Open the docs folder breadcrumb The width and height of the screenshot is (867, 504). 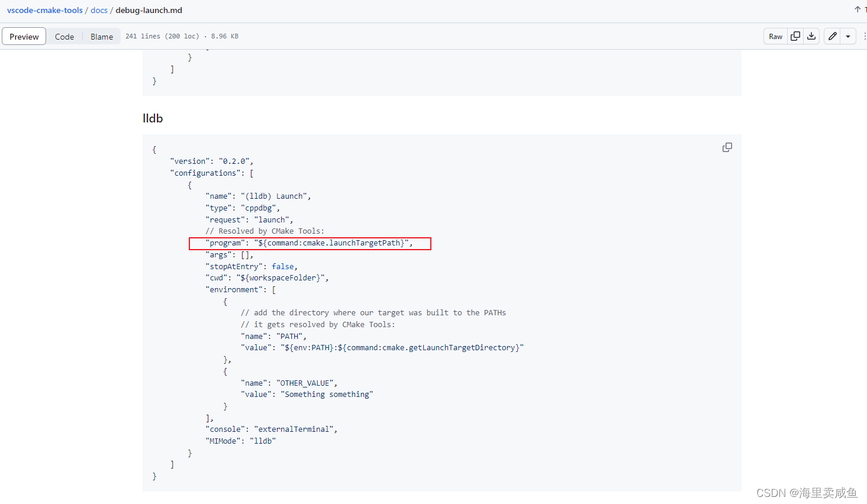[99, 10]
